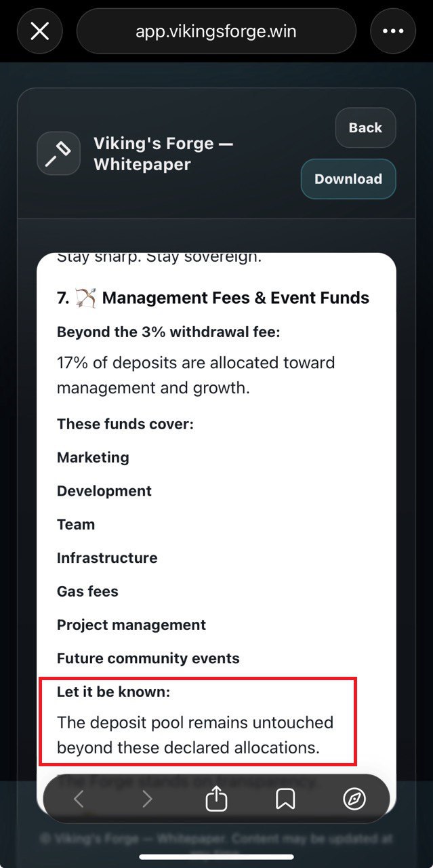433x868 pixels.
Task: Click the Future community events entry
Action: point(148,658)
